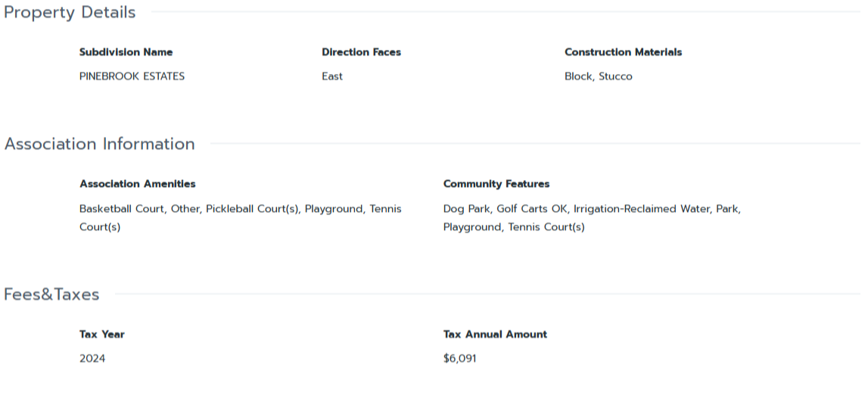Click the $6,091 tax amount value
This screenshot has height=414, width=868.
click(460, 359)
